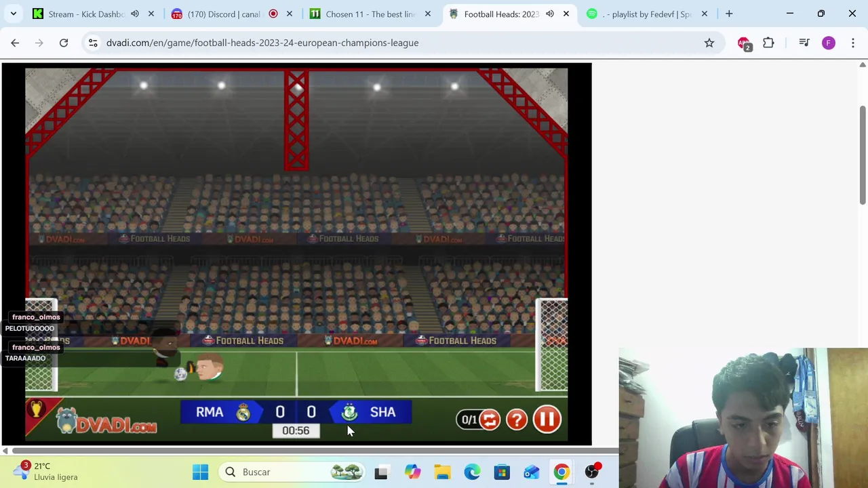868x488 pixels.
Task: Click the Chrome icon in the taskbar
Action: (x=561, y=472)
